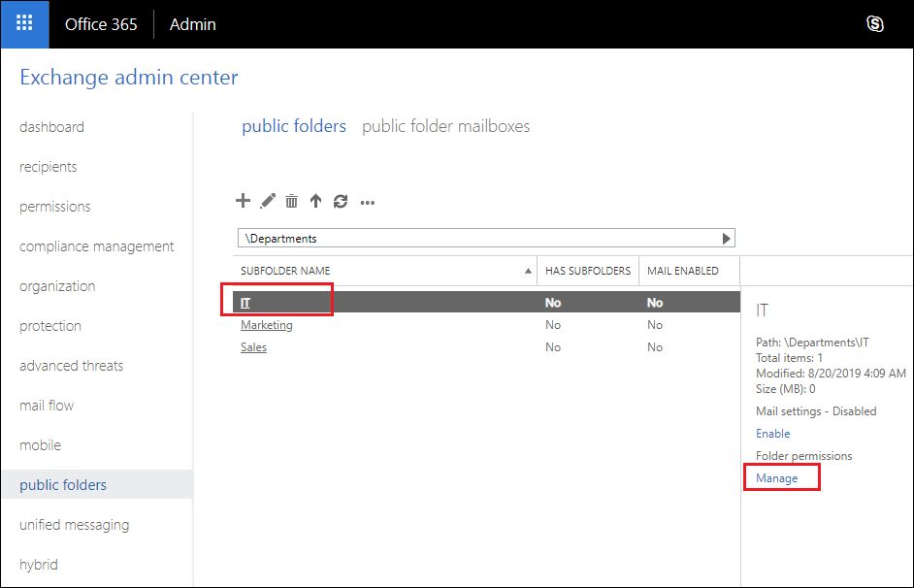
Task: Go to parent folder with up arrow
Action: click(x=315, y=201)
